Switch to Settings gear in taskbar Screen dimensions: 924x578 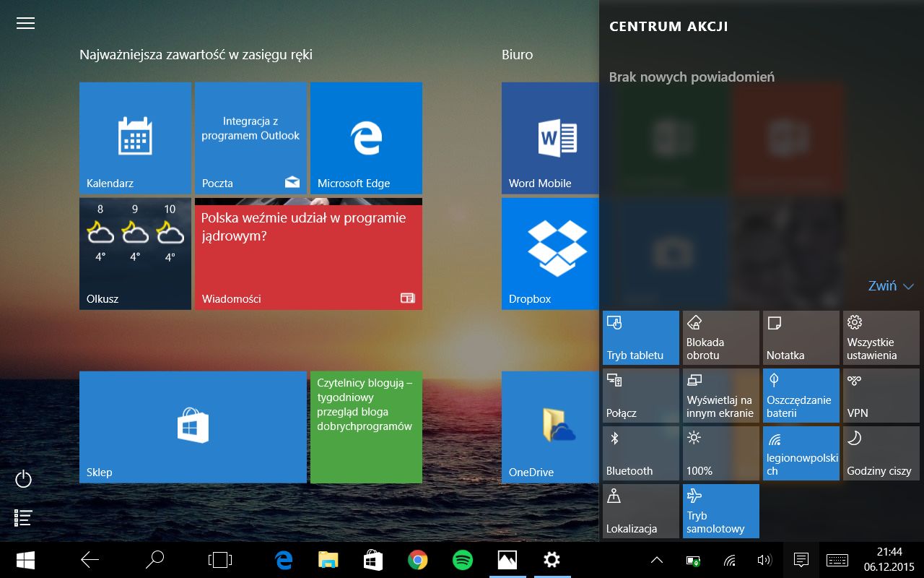[x=552, y=560]
